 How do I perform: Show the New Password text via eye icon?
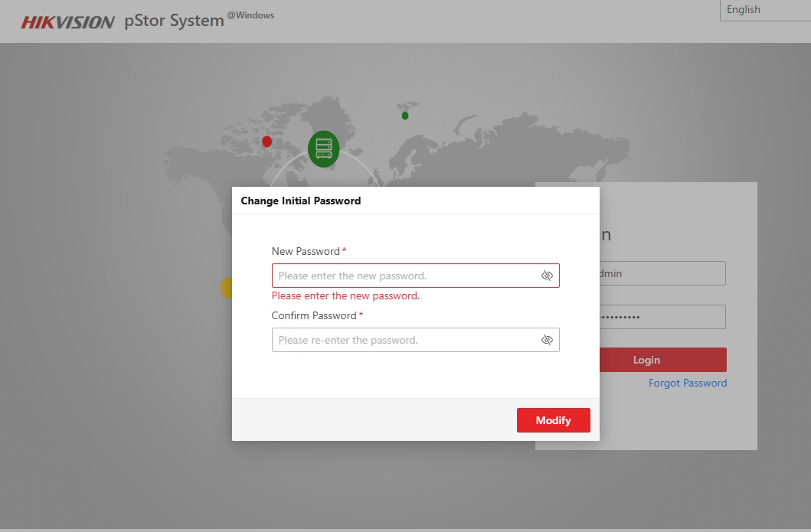point(547,276)
